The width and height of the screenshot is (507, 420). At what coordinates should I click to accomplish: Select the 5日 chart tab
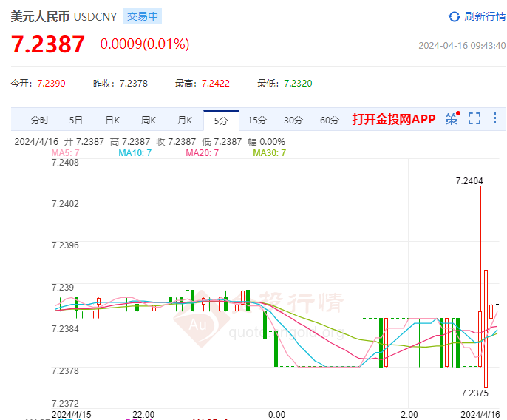point(76,120)
